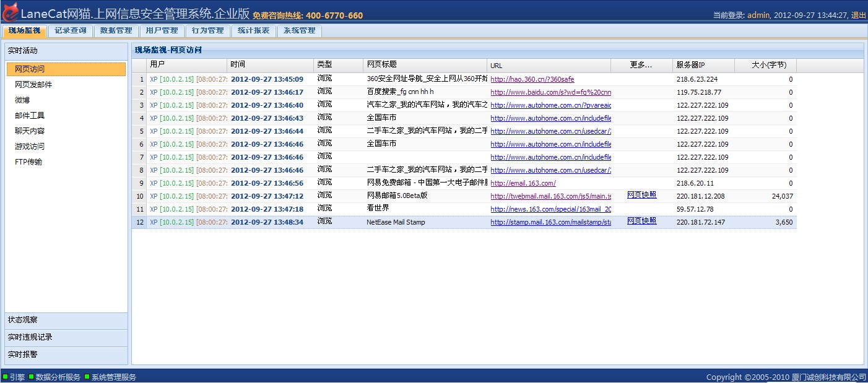The image size is (868, 383).
Task: Click the LaneCat red cat logo
Action: click(x=10, y=13)
